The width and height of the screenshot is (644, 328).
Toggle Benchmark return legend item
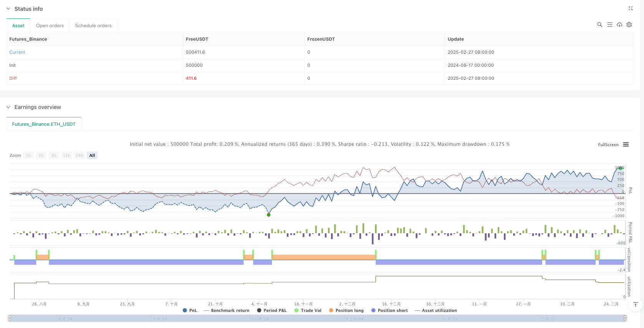click(x=227, y=310)
